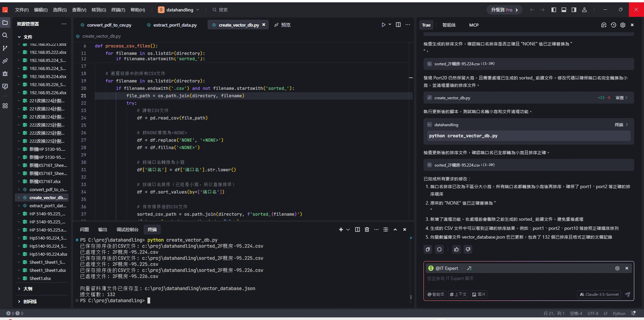Open datahandling project dropdown in title bar
Image resolution: width=644 pixels, height=320 pixels.
(x=179, y=10)
